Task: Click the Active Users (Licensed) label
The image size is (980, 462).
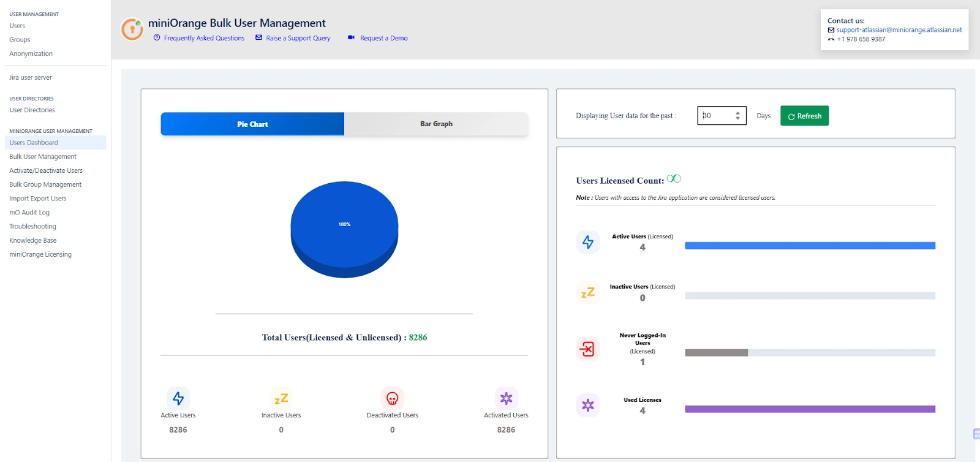Action: coord(643,237)
